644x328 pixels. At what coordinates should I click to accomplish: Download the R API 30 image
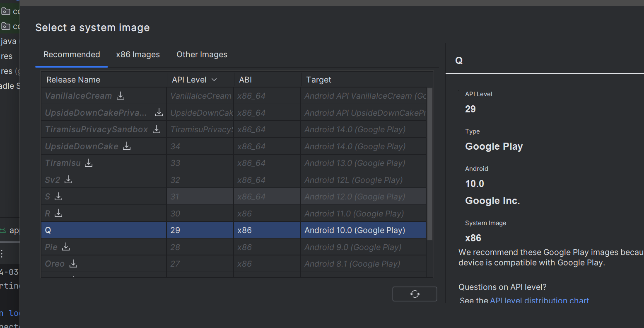click(58, 213)
